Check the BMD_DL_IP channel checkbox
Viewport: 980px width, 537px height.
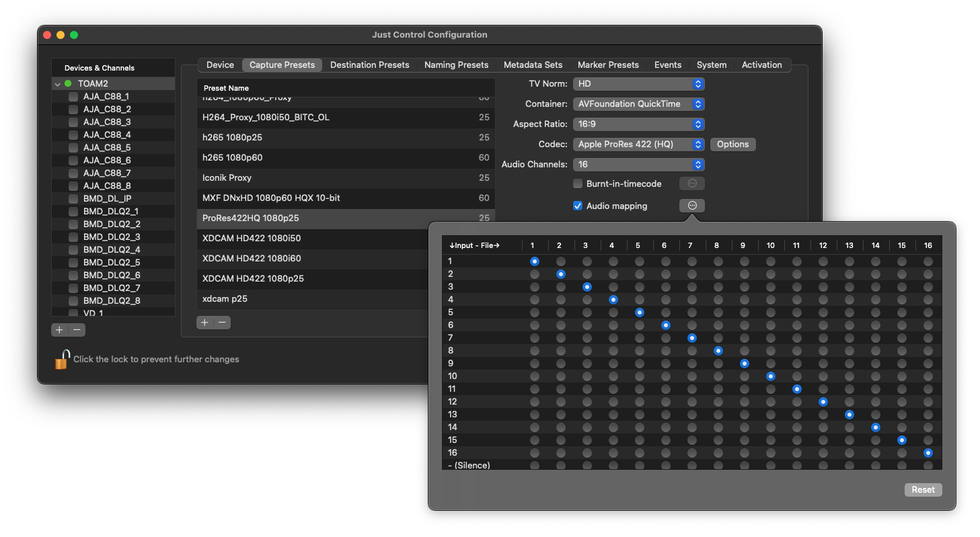(x=73, y=198)
